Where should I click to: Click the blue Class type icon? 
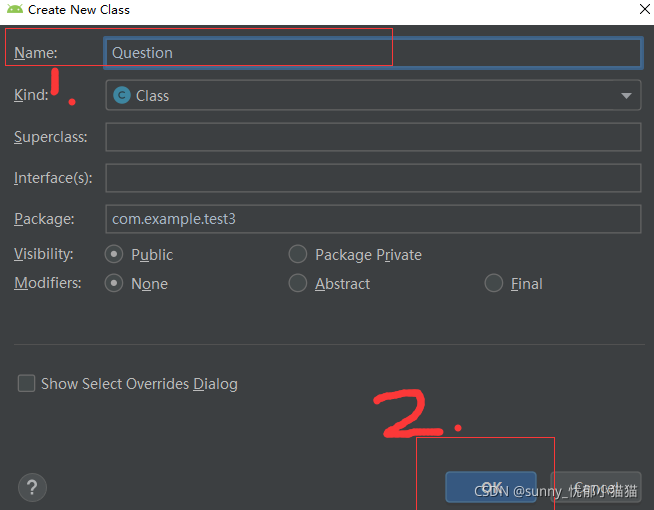pyautogui.click(x=122, y=95)
